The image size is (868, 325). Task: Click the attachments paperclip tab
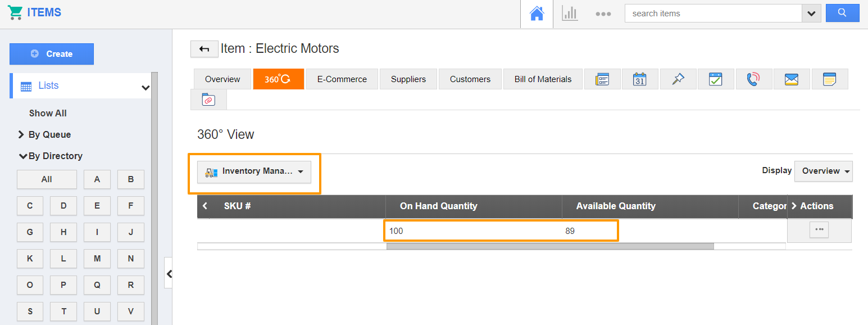coord(208,100)
